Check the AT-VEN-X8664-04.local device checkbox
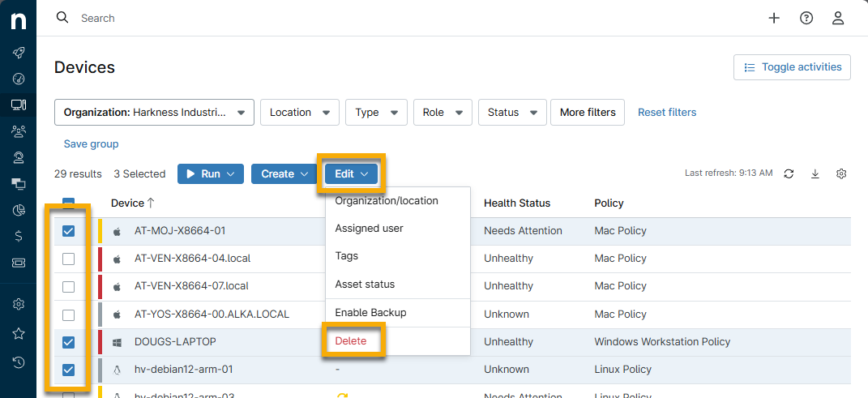 pyautogui.click(x=69, y=259)
